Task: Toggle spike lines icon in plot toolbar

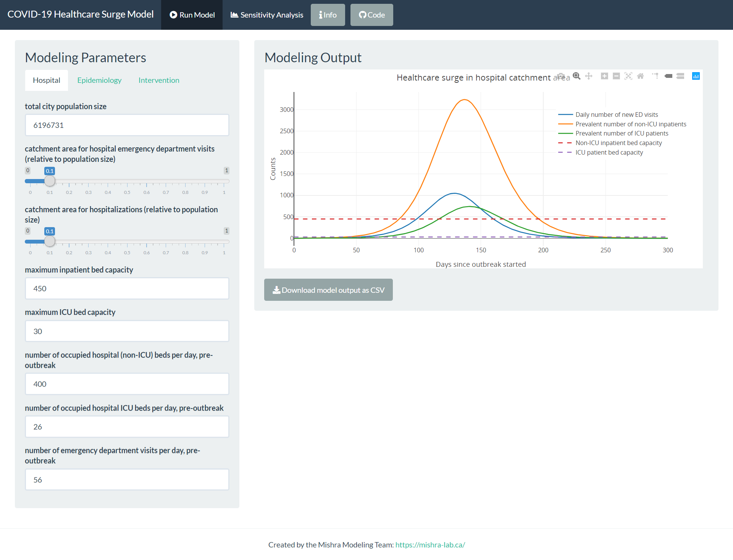Action: tap(656, 76)
